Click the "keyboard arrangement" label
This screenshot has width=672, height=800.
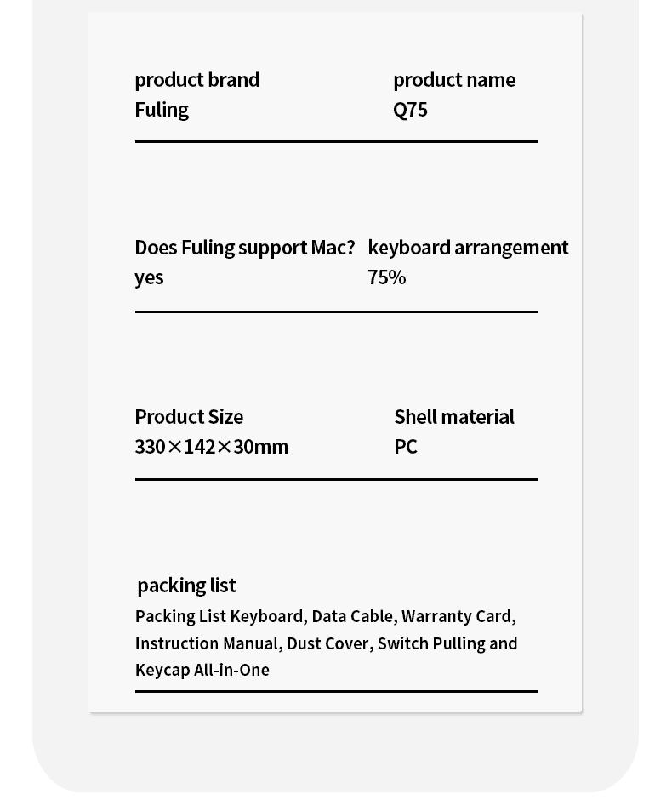click(x=468, y=248)
